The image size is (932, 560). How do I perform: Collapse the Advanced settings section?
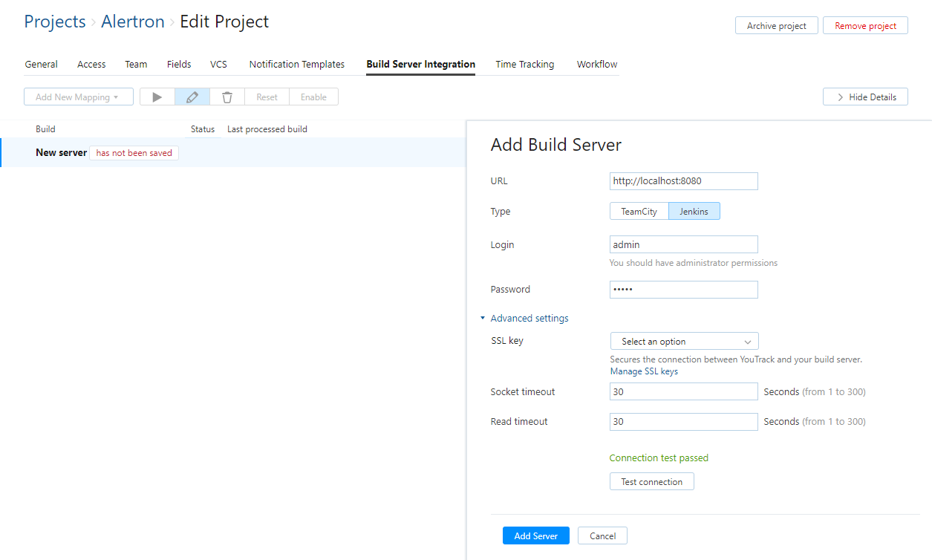(529, 319)
